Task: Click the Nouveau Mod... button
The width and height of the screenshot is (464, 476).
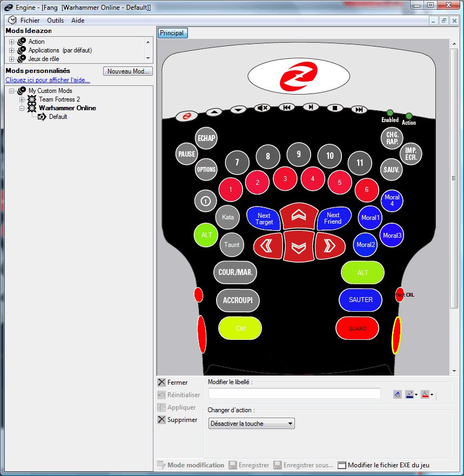Action: (128, 71)
